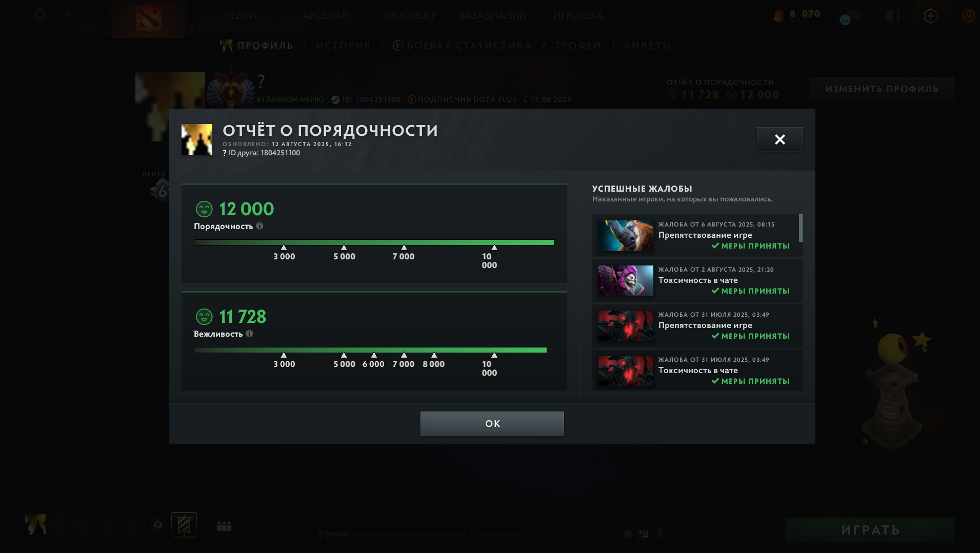Click the Изменить профиль button
Image resolution: width=980 pixels, height=553 pixels.
point(882,89)
